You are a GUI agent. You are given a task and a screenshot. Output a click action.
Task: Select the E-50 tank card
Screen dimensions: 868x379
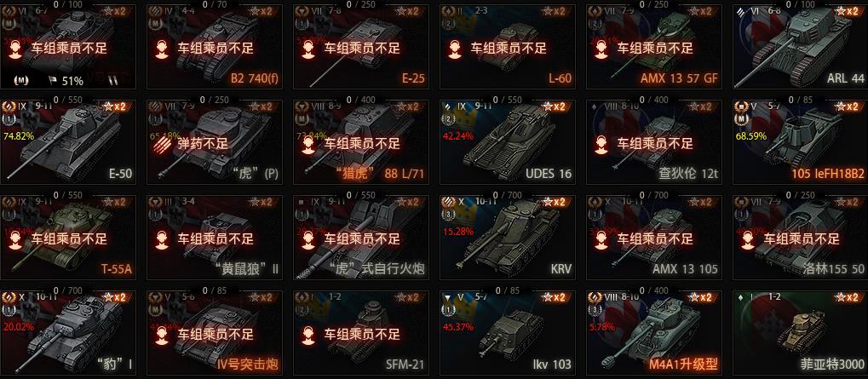coord(68,141)
